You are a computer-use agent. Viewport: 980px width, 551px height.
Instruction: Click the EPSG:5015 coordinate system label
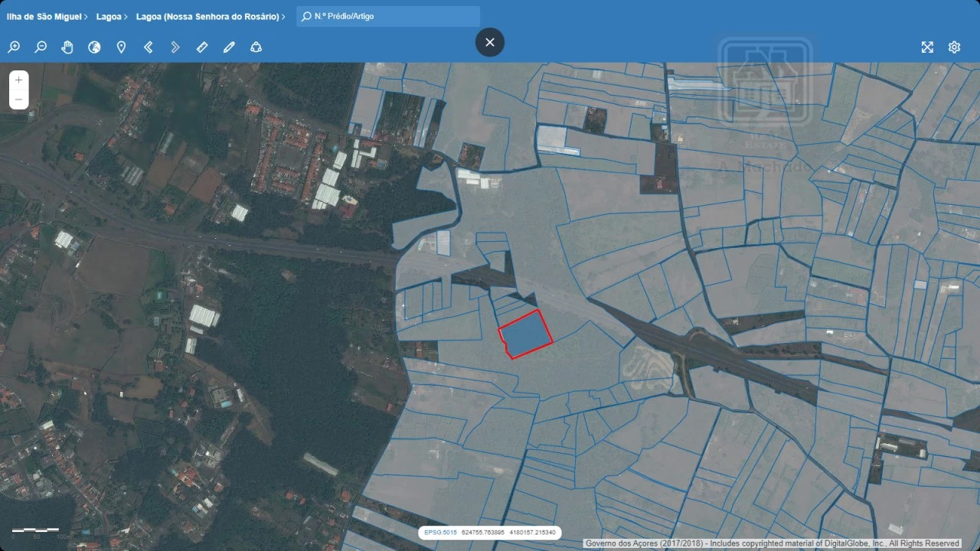(440, 532)
